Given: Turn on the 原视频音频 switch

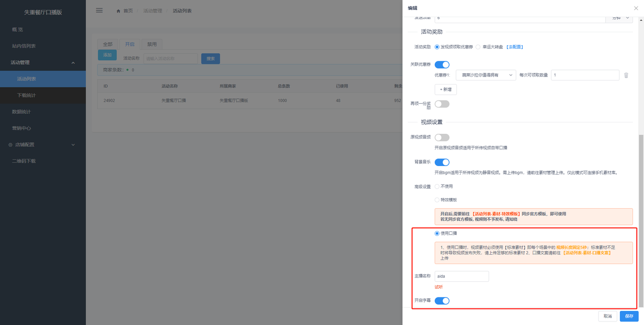Looking at the screenshot, I should click(x=442, y=137).
